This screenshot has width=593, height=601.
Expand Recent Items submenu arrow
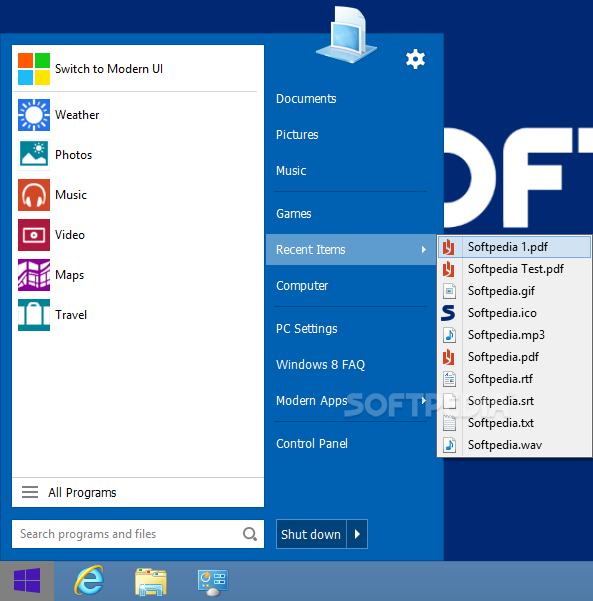(x=424, y=250)
